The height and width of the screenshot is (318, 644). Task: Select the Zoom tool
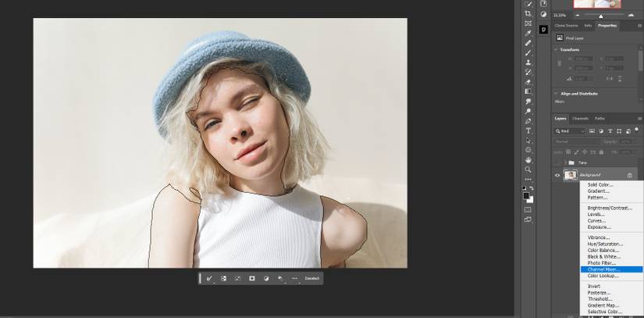[528, 170]
